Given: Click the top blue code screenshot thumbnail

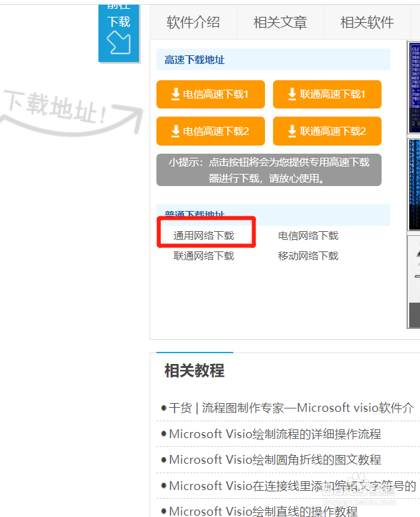Looking at the screenshot, I should click(x=414, y=88).
